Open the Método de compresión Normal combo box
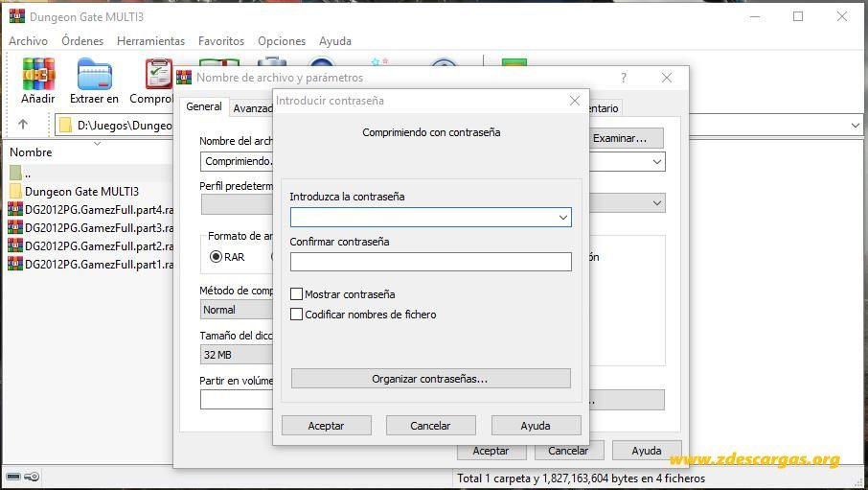Image resolution: width=868 pixels, height=490 pixels. 237,310
